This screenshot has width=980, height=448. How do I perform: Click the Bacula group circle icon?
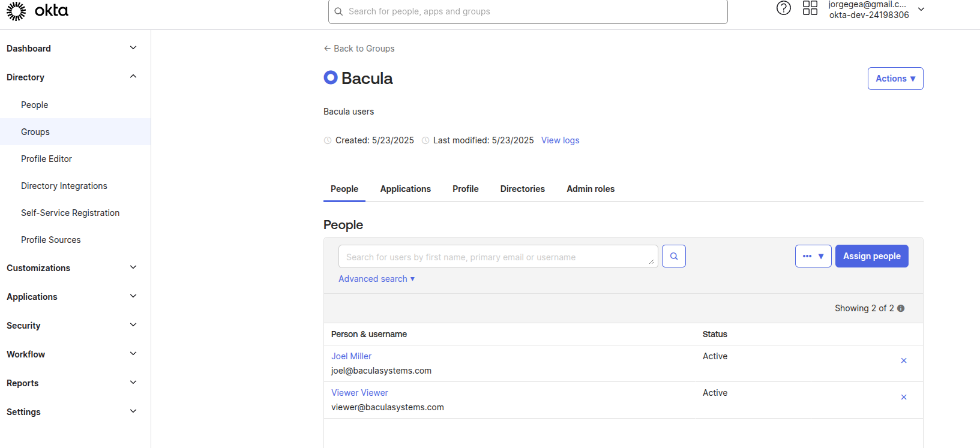(x=330, y=78)
